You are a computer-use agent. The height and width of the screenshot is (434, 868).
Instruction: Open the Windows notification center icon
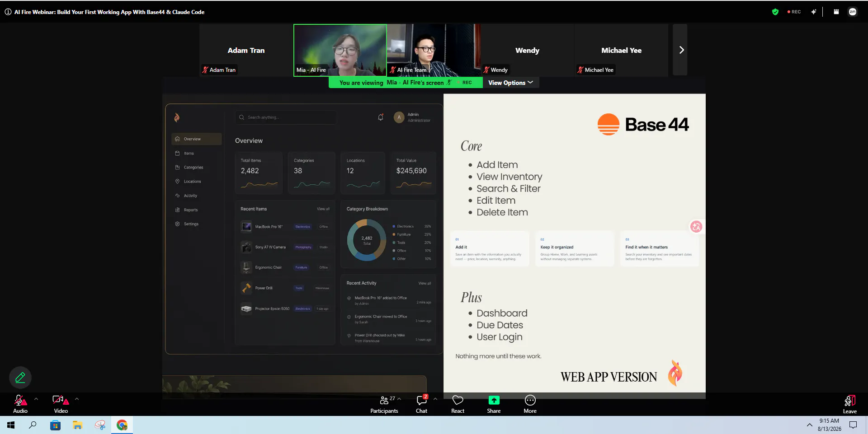click(x=853, y=425)
